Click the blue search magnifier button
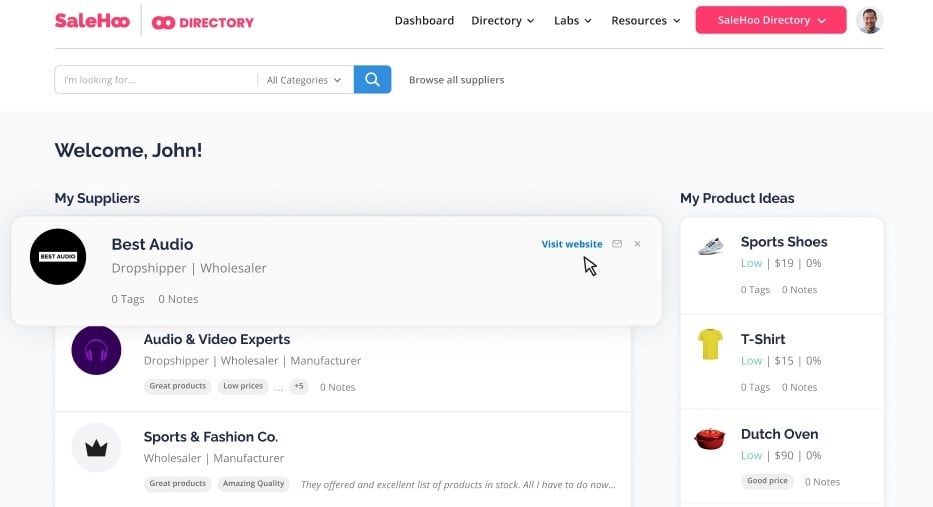 point(372,80)
